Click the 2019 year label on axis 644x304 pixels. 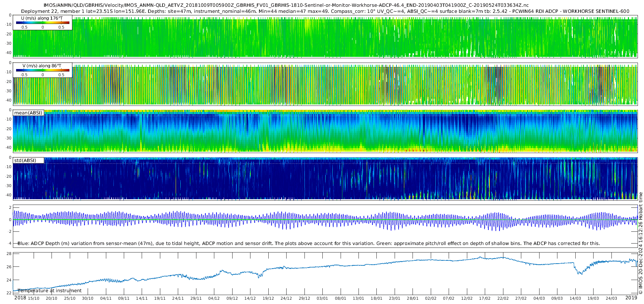click(631, 298)
